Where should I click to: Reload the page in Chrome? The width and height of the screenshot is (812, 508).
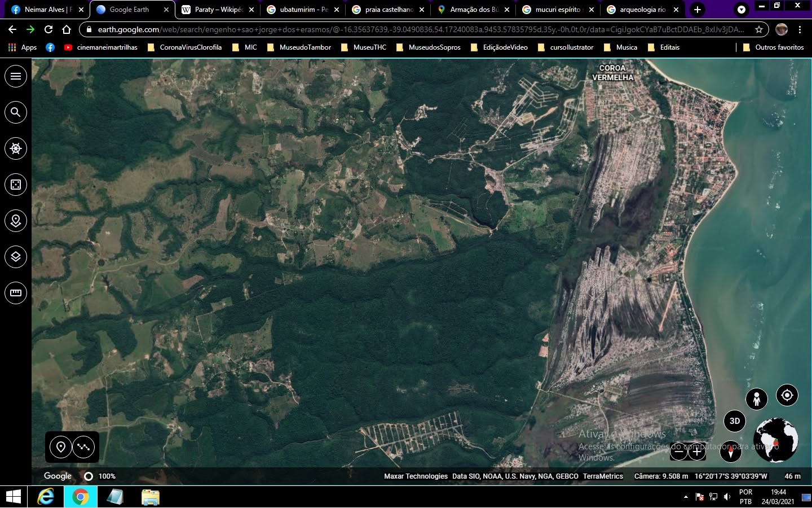tap(48, 29)
